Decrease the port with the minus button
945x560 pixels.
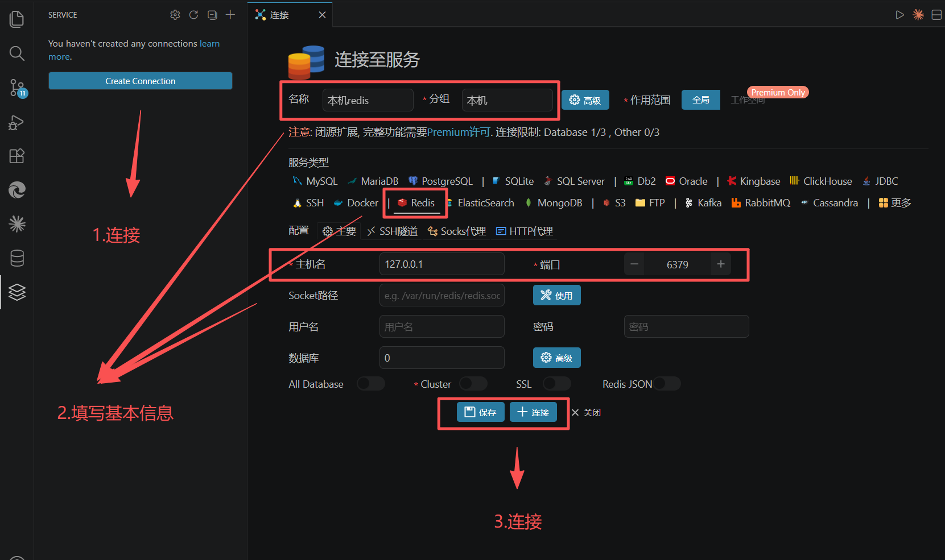coord(634,264)
